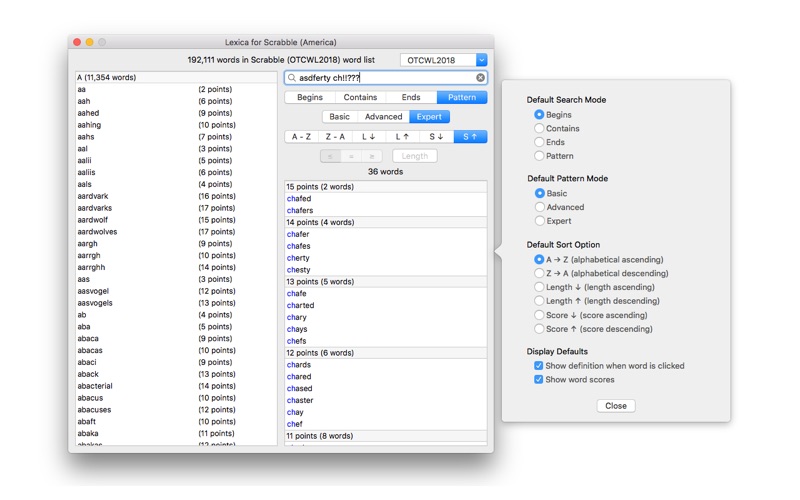Screen dimensions: 800x500
Task: Select Contains default search mode radio
Action: (539, 129)
